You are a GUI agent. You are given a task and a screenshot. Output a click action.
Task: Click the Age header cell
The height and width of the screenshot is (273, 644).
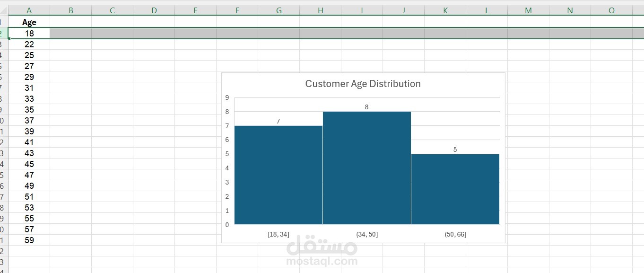click(29, 22)
